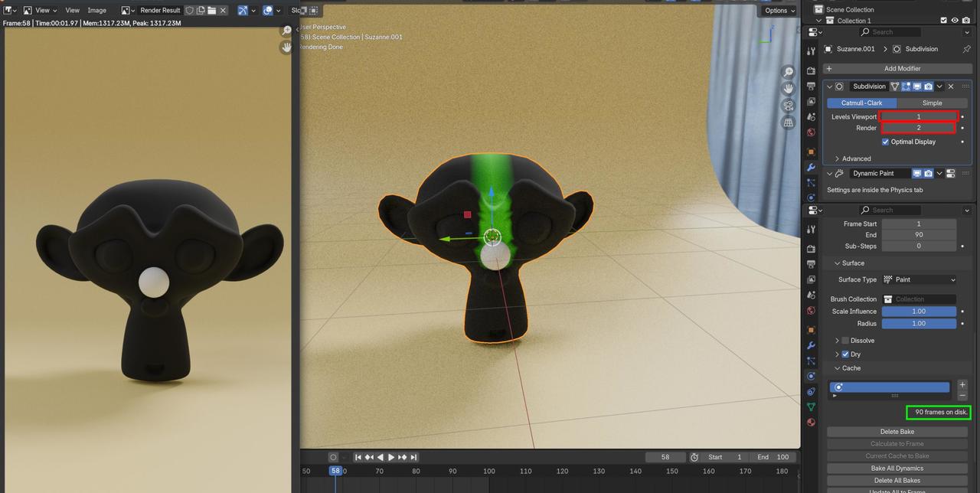Open Output properties tab in upper Properties editor

pyautogui.click(x=811, y=85)
